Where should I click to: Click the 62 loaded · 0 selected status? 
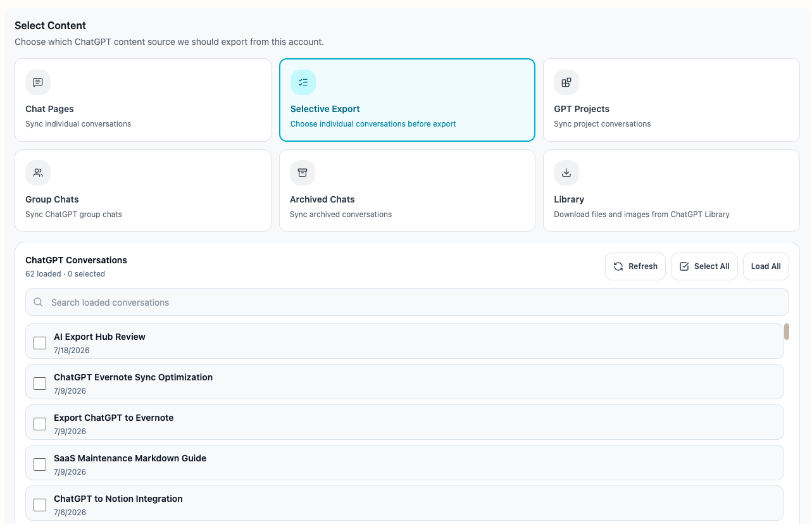65,274
